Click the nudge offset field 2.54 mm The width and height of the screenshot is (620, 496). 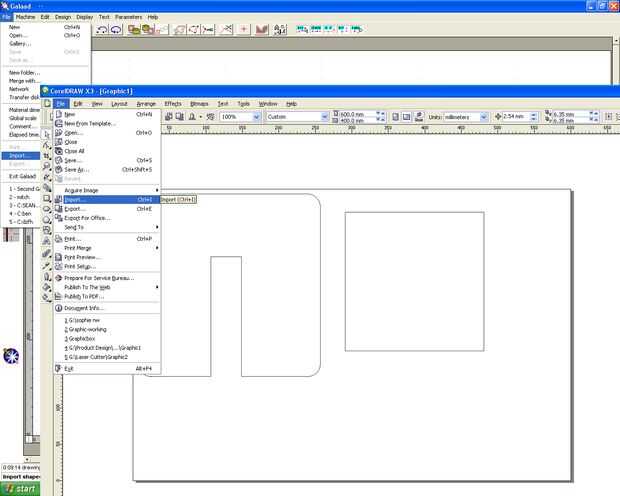516,117
